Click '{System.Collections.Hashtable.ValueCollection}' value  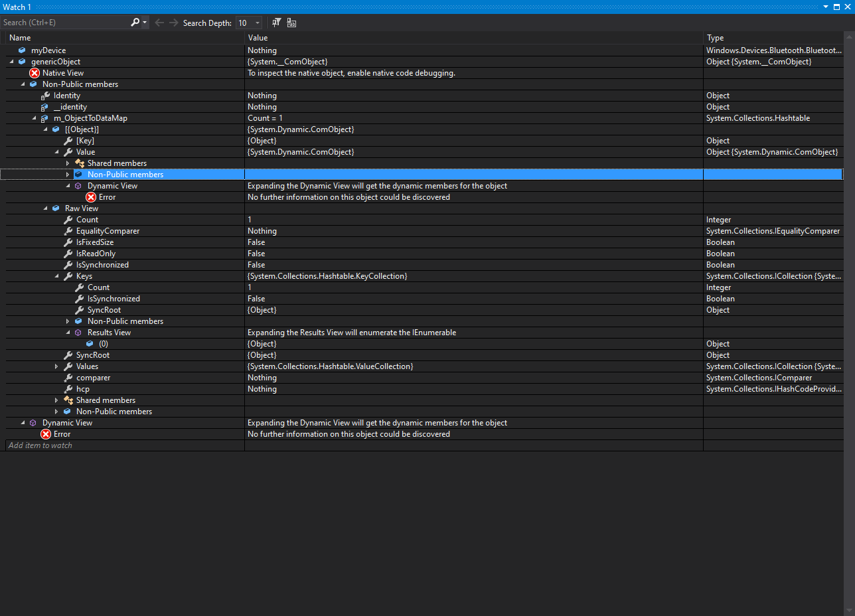click(x=330, y=366)
